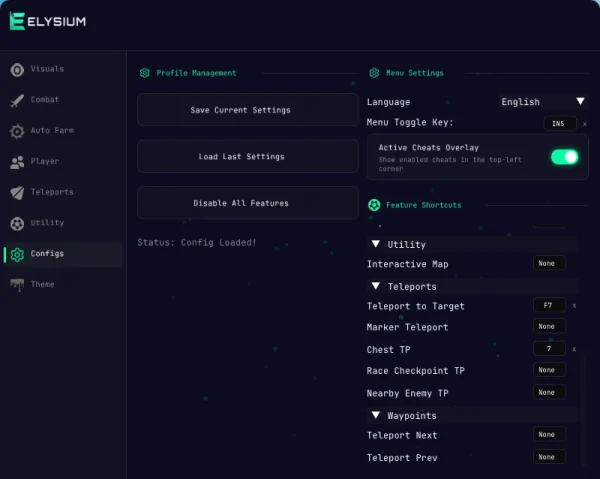Viewport: 600px width, 479px height.
Task: Clear the Teleport to Target keybind
Action: (574, 306)
